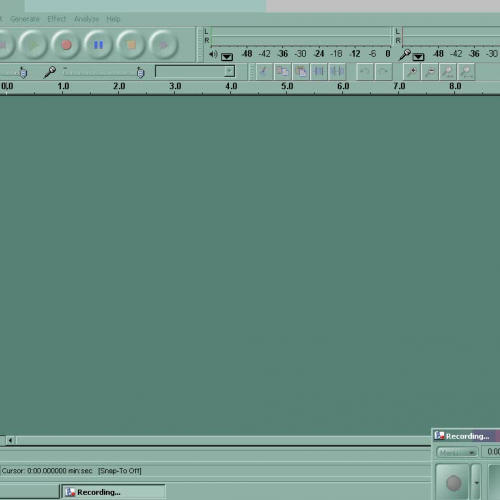Click the 0 label on output meter
The image size is (500, 500).
[x=388, y=54]
